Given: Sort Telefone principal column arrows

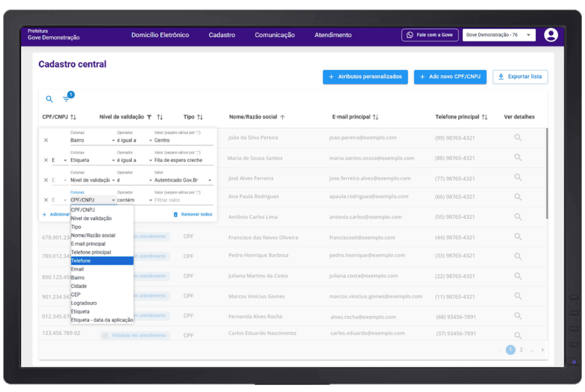Looking at the screenshot, I should pyautogui.click(x=485, y=117).
